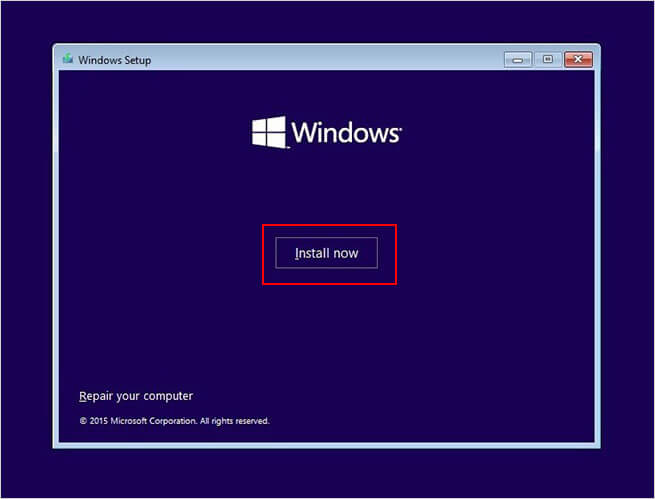Screen dimensions: 655x499
Task: Close the Windows Setup window
Action: coord(578,60)
